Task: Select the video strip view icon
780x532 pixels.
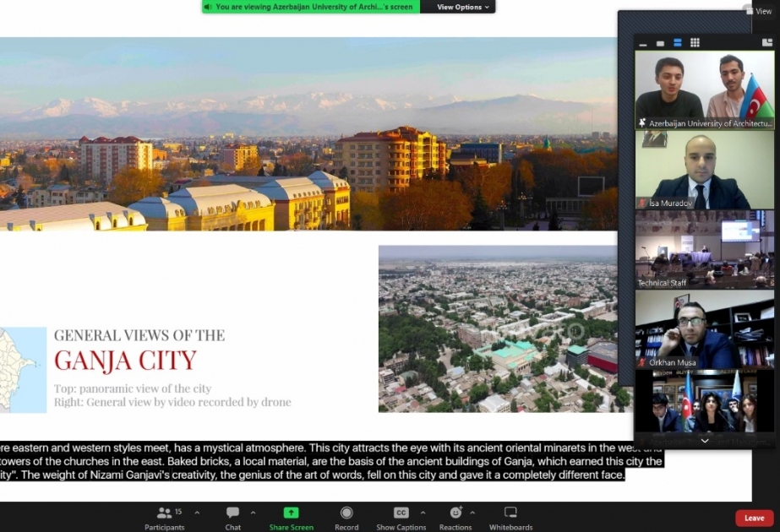Action: click(678, 43)
